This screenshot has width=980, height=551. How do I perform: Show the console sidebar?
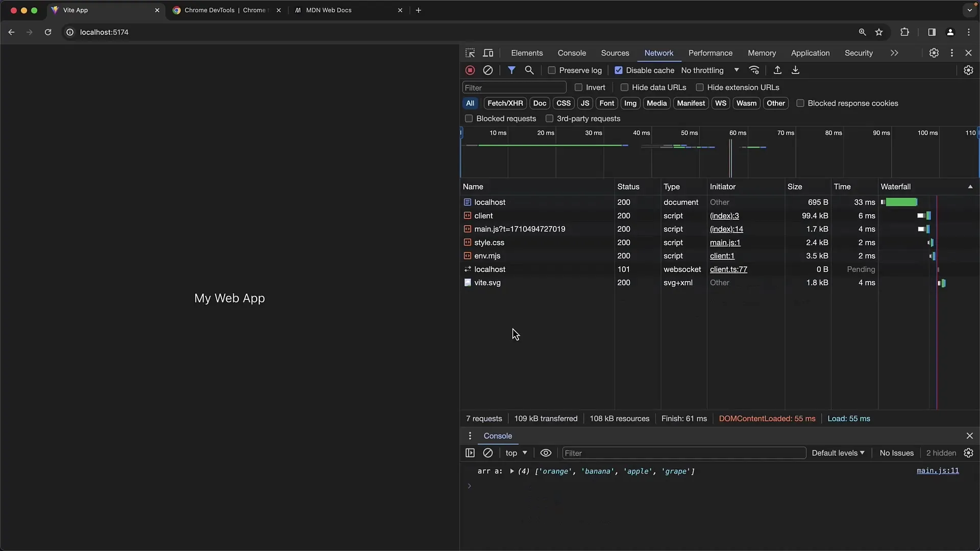470,453
